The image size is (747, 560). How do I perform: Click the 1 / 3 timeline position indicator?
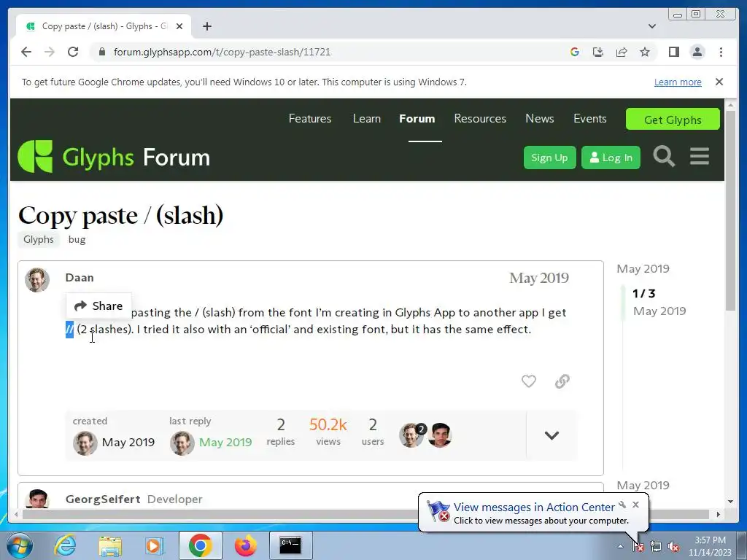pyautogui.click(x=643, y=293)
